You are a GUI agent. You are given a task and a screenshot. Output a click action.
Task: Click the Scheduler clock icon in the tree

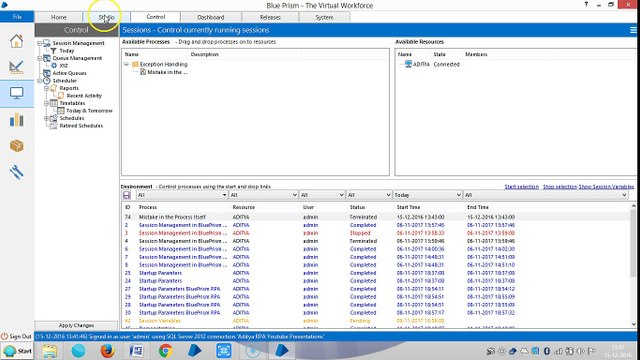tap(47, 81)
